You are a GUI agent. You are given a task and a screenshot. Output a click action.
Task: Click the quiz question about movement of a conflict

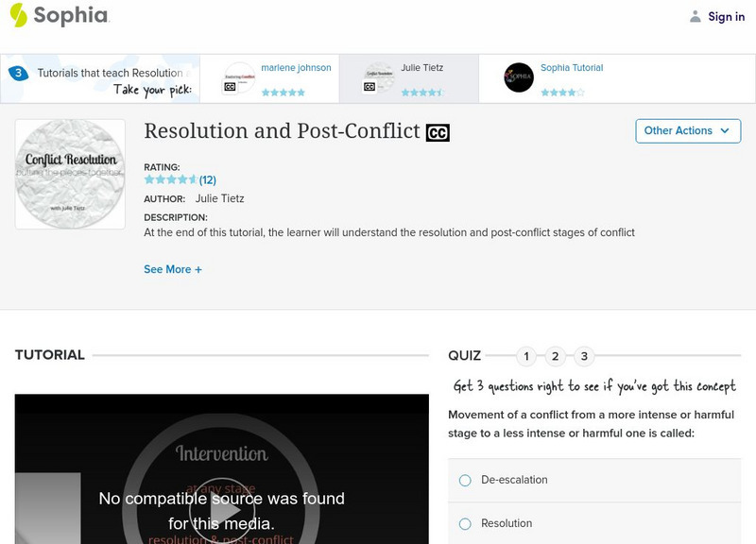592,424
